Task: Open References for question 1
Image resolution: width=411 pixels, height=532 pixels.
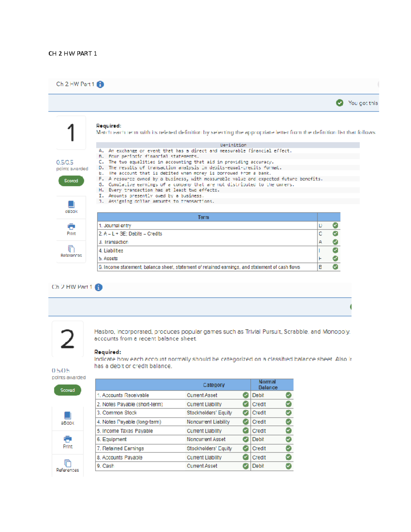Action: pyautogui.click(x=71, y=250)
